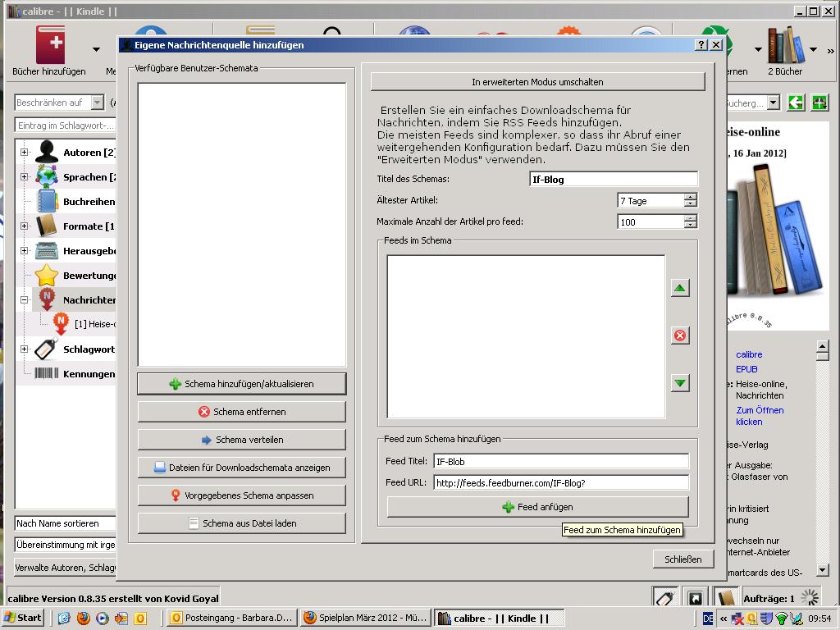840x630 pixels.
Task: Select the Buchreihen blue book icon
Action: coord(47,202)
